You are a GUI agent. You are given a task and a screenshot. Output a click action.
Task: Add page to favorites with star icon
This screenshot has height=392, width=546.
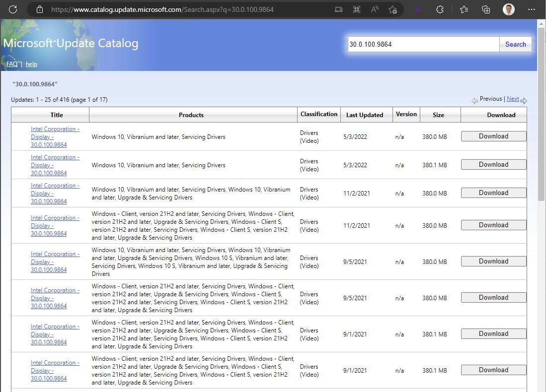coord(392,9)
